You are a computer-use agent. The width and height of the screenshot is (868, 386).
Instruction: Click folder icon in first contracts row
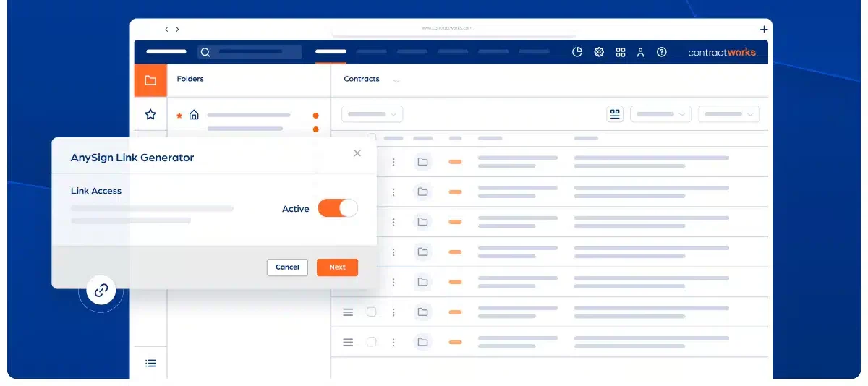click(x=423, y=162)
